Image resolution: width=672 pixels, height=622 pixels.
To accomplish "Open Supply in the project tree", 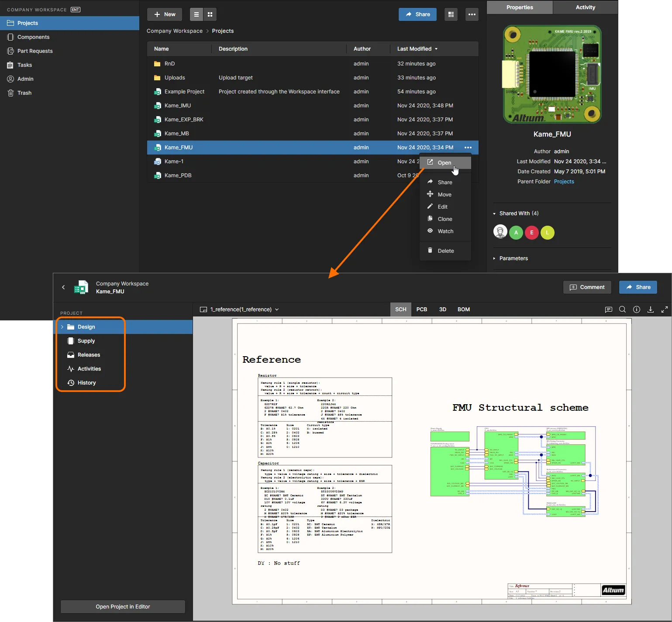I will [86, 341].
